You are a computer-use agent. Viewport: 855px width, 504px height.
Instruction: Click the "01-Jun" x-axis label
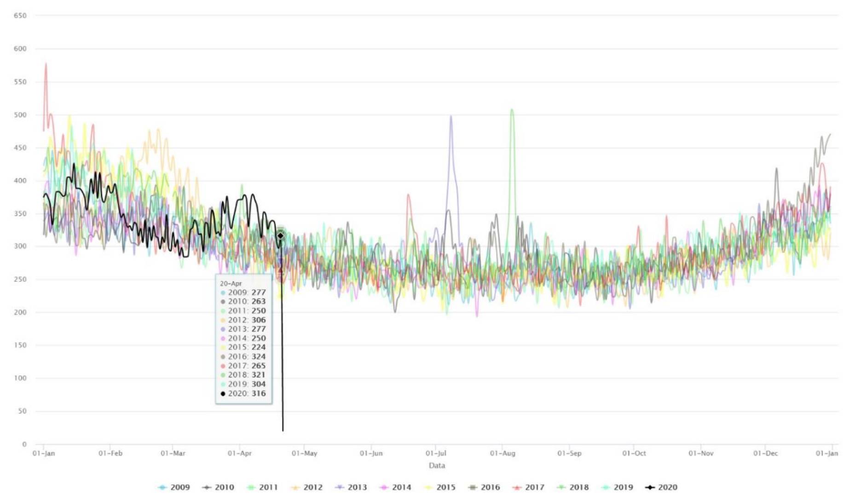[x=371, y=453]
